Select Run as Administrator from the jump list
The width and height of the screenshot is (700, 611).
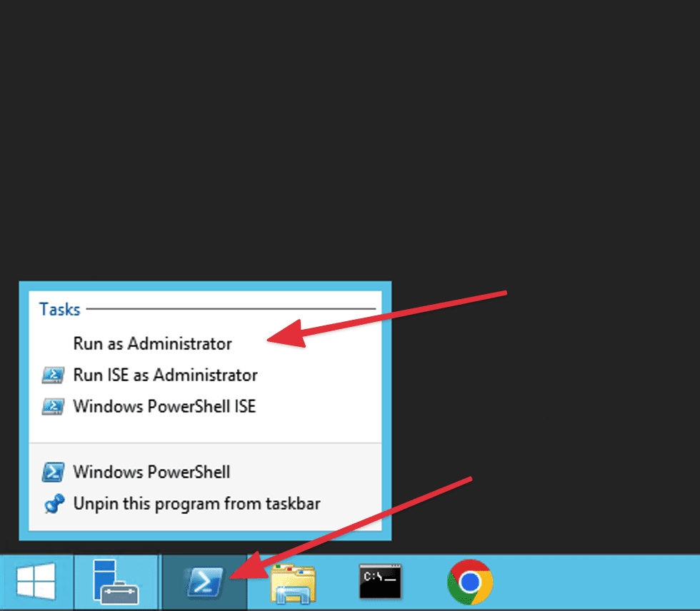(153, 343)
